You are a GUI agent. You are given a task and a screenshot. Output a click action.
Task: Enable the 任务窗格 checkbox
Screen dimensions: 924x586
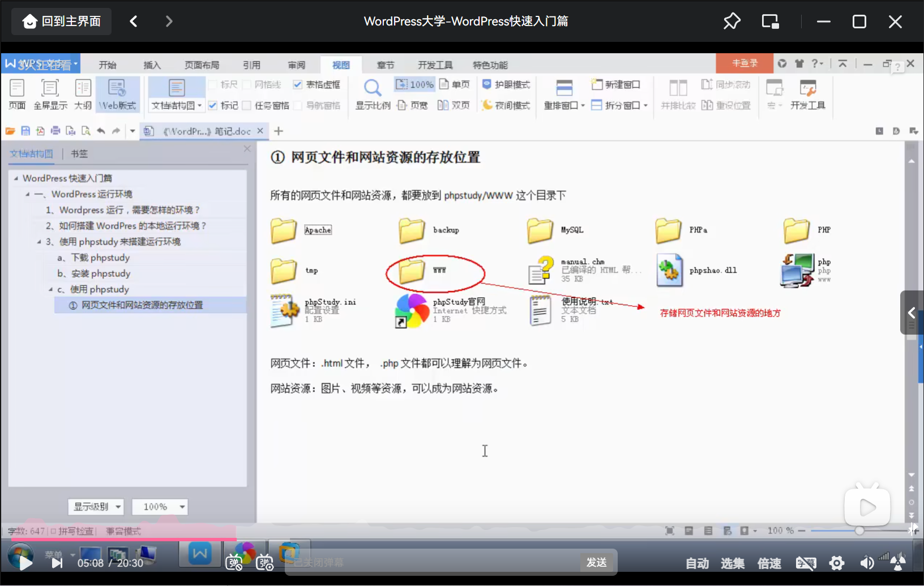click(247, 105)
